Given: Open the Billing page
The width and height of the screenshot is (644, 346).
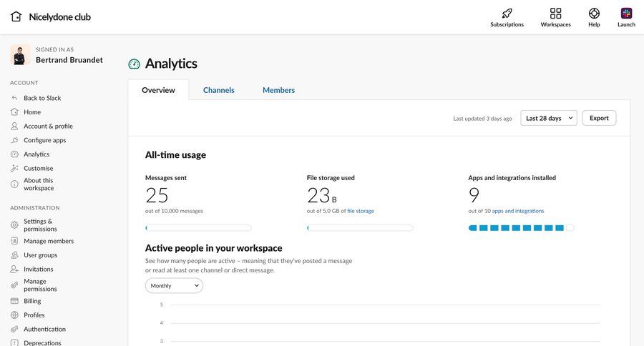Looking at the screenshot, I should coord(32,301).
